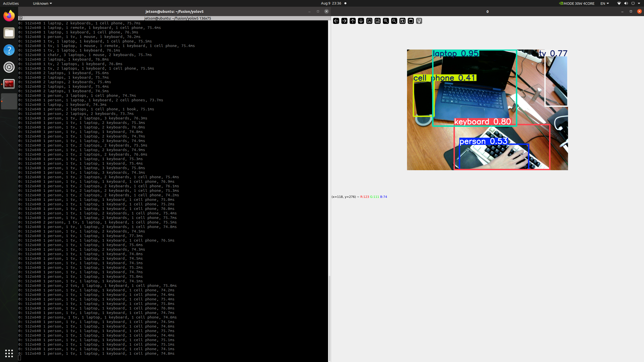Click the volume icon in the top bar
Viewport: 644px width, 362px height.
(626, 3)
